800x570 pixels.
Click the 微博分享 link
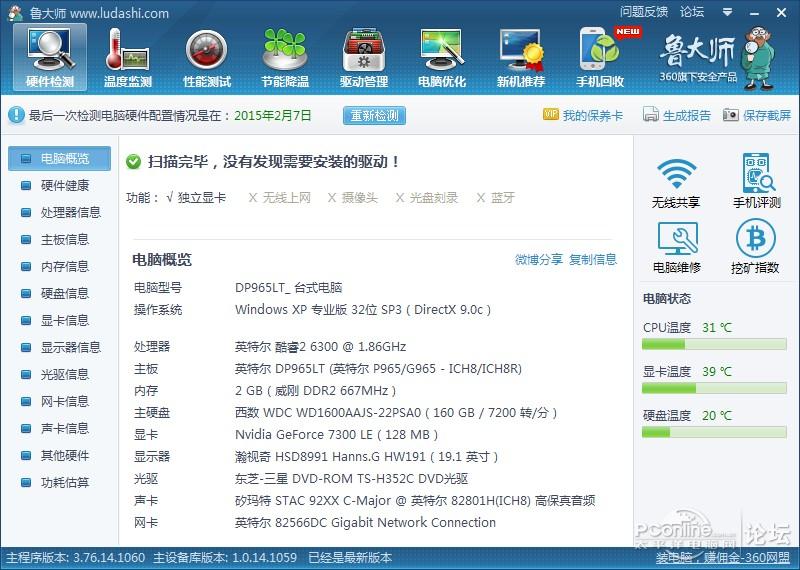click(538, 260)
